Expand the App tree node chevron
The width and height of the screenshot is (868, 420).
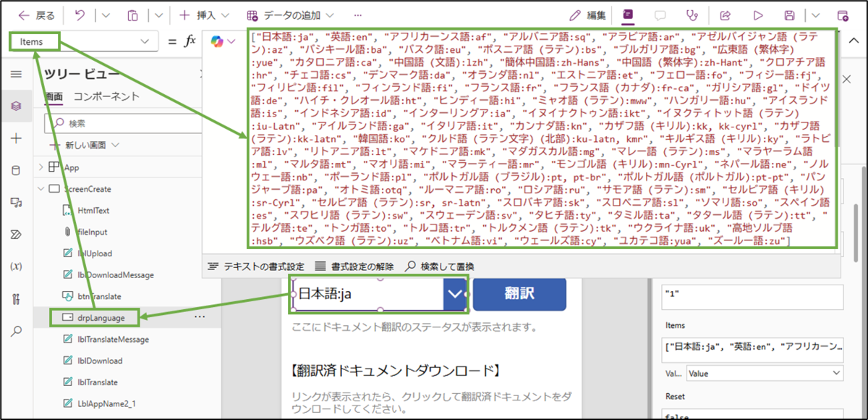[41, 167]
